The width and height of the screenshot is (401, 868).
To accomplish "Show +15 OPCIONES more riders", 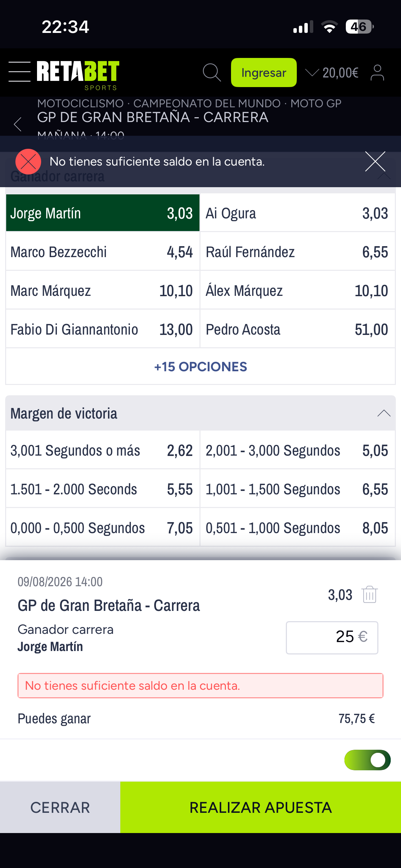I will coord(200,366).
